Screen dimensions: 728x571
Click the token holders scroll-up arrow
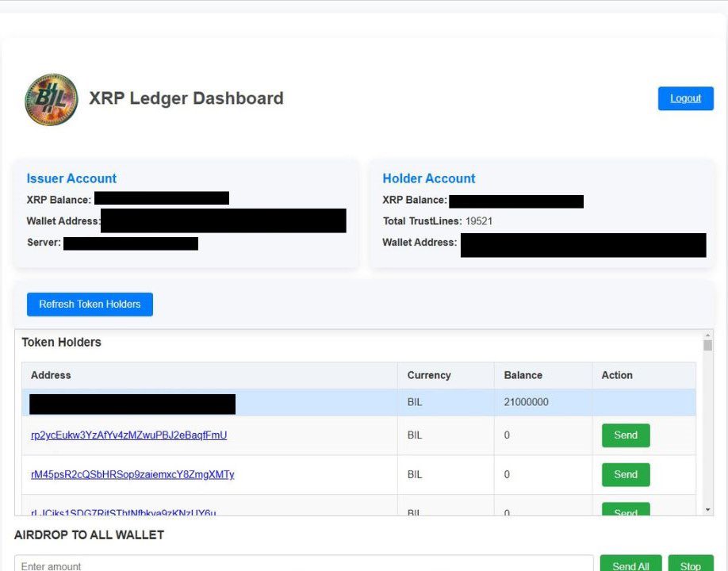(707, 335)
